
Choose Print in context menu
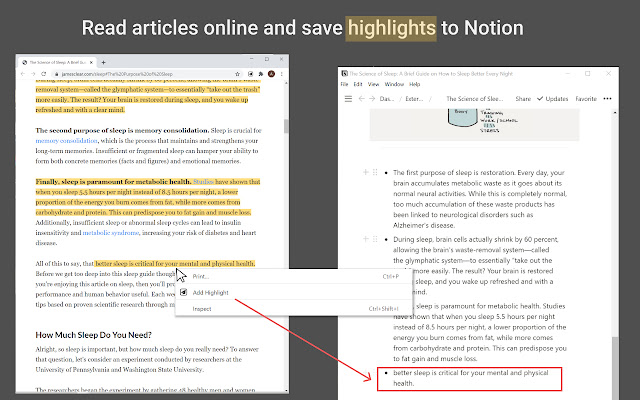point(294,276)
